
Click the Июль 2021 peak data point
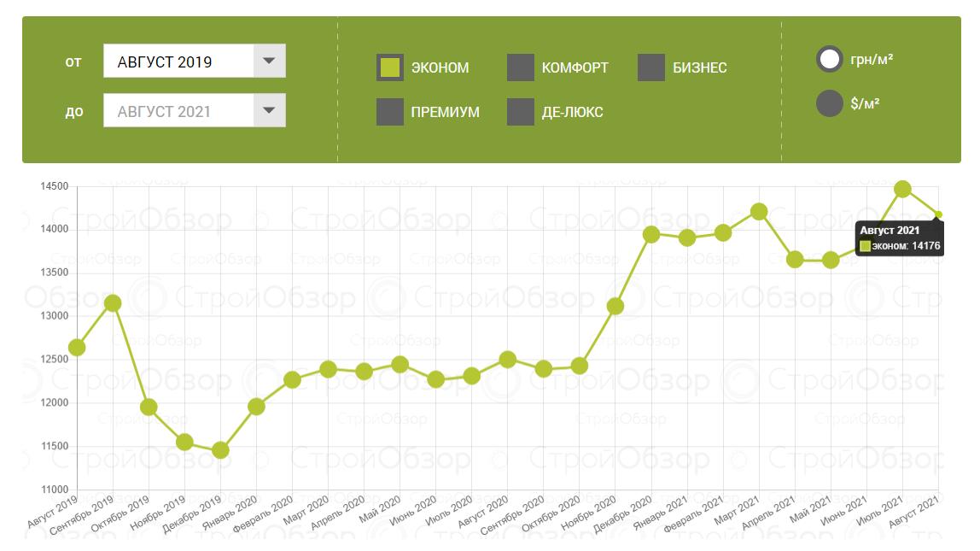[902, 189]
